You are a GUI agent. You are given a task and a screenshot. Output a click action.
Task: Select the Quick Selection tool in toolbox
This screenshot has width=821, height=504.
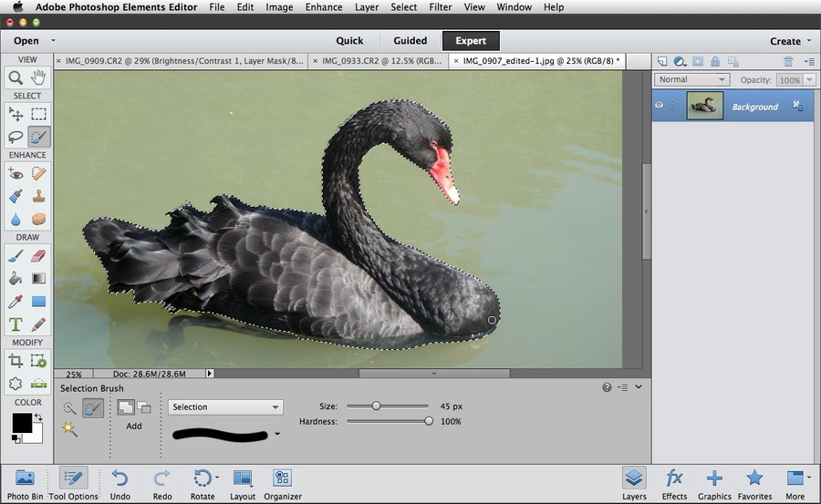(38, 137)
